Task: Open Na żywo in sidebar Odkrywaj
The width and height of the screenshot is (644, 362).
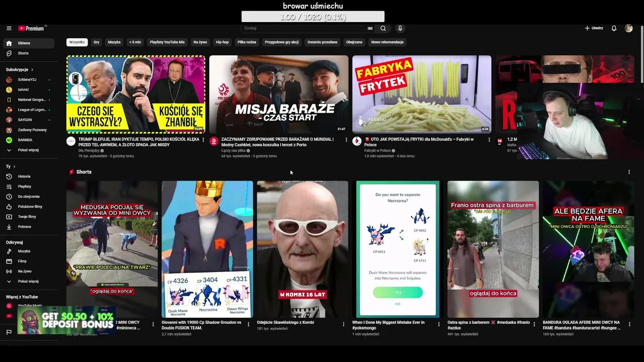Action: pyautogui.click(x=28, y=271)
